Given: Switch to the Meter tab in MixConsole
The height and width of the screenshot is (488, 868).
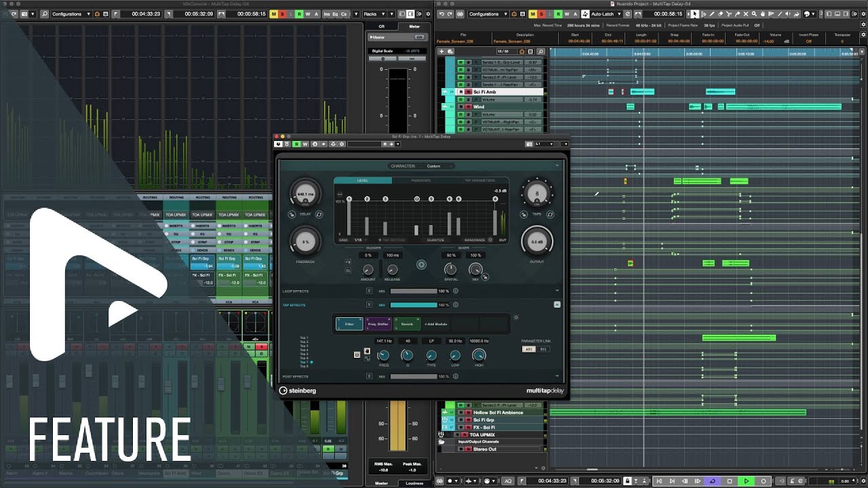Looking at the screenshot, I should [414, 26].
